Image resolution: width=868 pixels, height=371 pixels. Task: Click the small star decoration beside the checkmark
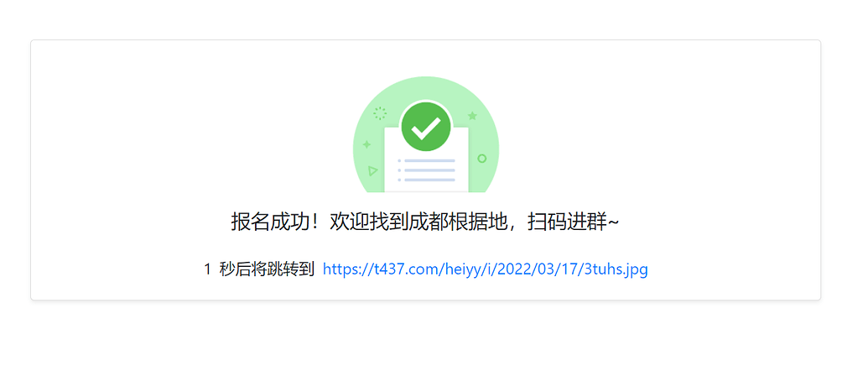[472, 116]
